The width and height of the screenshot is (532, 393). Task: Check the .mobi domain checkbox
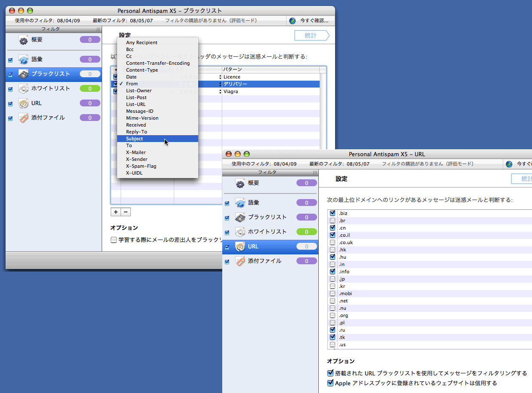pos(332,293)
